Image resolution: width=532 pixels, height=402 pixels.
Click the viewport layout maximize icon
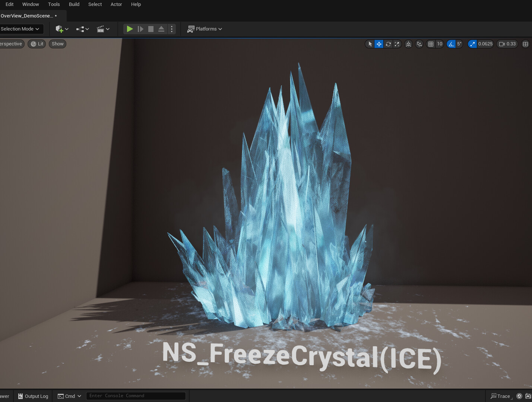click(525, 44)
